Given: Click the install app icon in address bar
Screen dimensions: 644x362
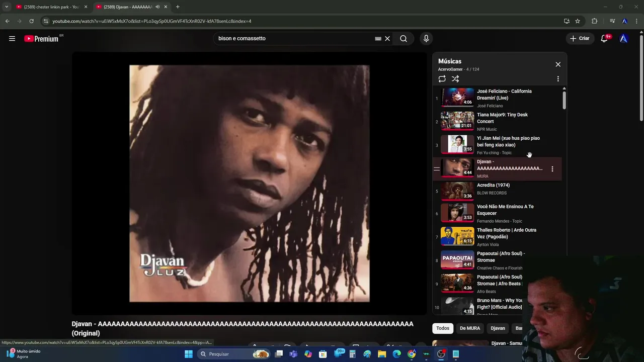Looking at the screenshot, I should [x=567, y=21].
